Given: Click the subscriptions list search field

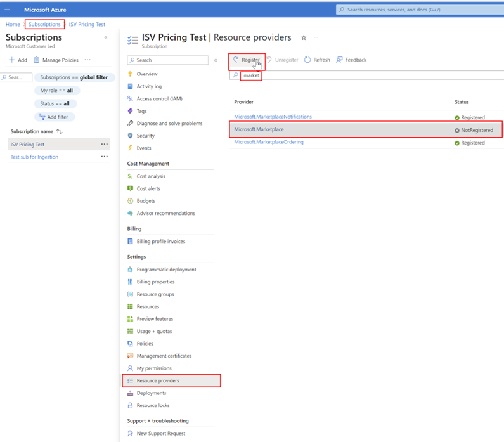Looking at the screenshot, I should 16,77.
